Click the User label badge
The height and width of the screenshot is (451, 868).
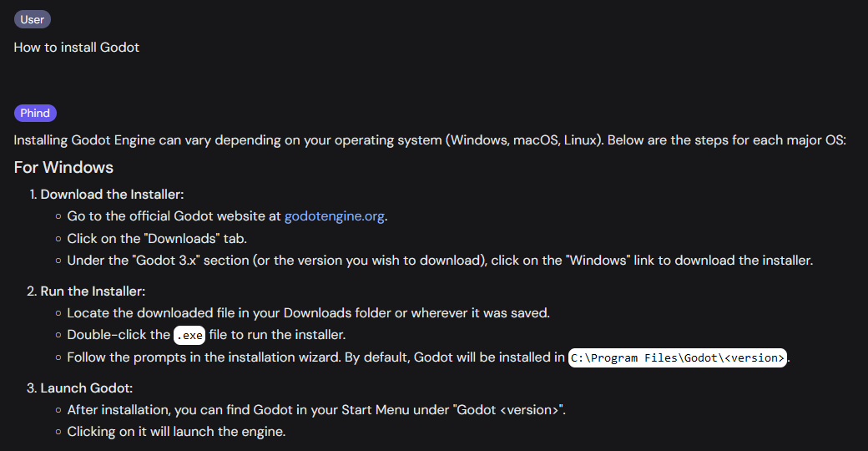point(33,19)
